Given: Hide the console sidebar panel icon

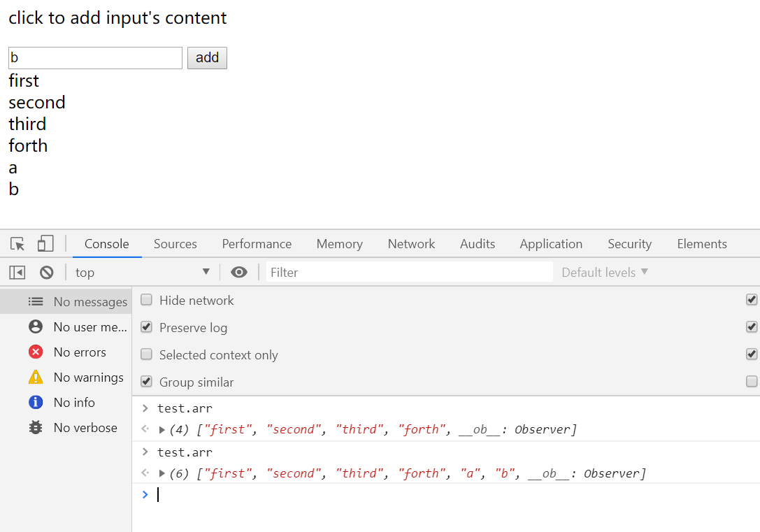Looking at the screenshot, I should (x=17, y=273).
